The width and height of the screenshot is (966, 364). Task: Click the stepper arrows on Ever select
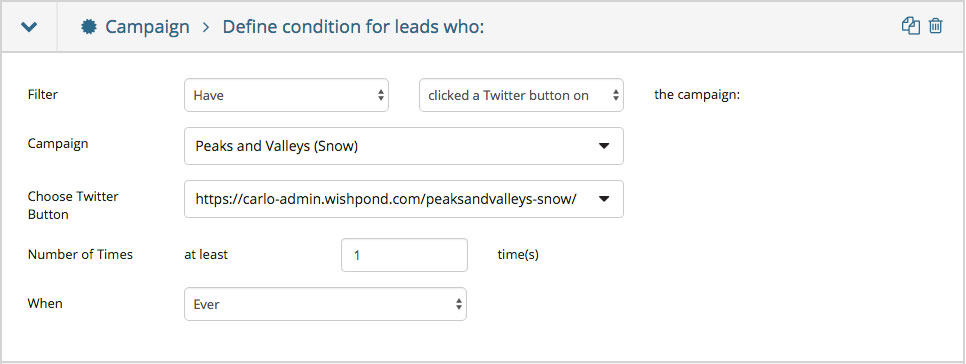click(458, 304)
